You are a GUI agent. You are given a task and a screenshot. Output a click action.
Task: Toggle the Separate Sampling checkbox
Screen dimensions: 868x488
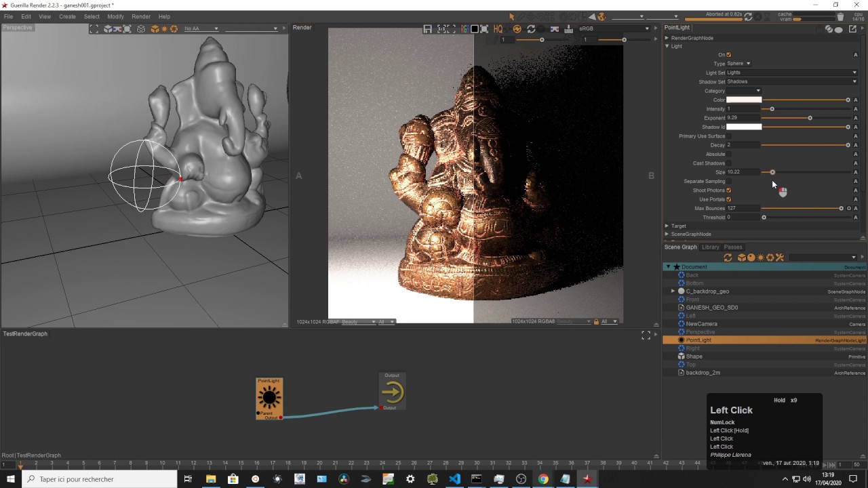click(x=729, y=182)
